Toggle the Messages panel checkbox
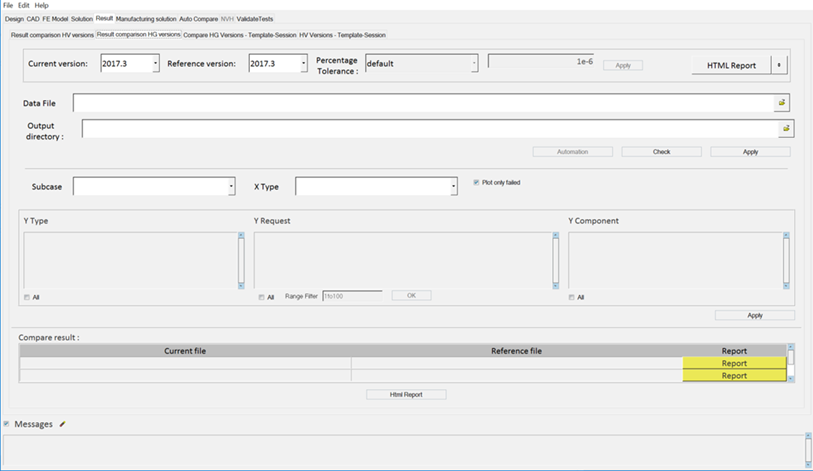The image size is (813, 471). (x=6, y=424)
